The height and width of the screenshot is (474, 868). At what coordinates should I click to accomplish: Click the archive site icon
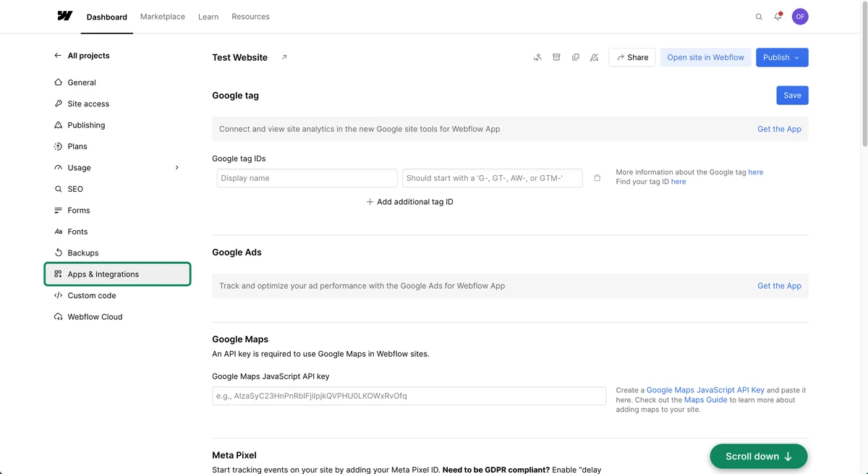point(556,57)
